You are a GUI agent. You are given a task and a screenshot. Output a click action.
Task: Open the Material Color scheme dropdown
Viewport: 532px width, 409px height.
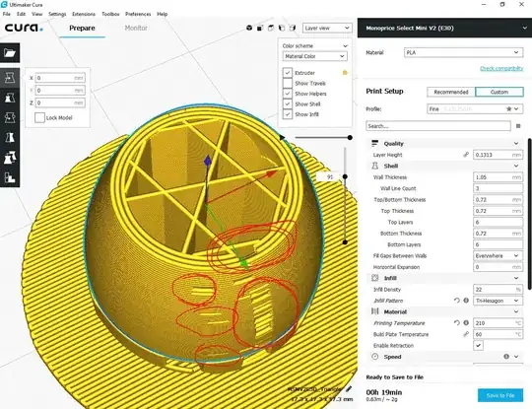click(315, 56)
